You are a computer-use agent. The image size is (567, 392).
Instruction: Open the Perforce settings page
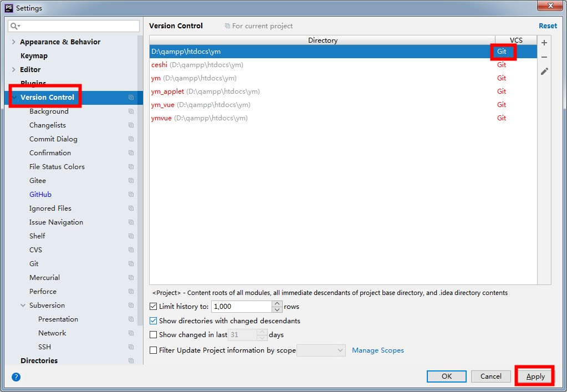pos(43,292)
